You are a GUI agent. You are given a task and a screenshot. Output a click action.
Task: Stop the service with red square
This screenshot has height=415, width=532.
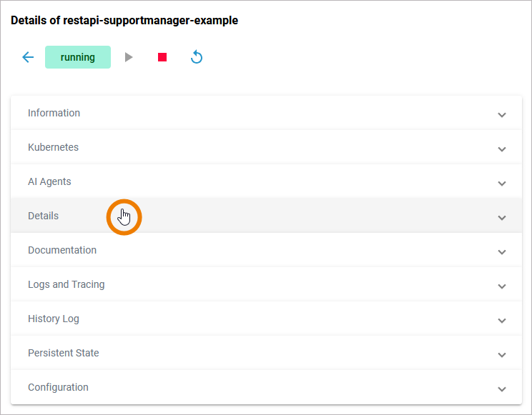[x=162, y=57]
